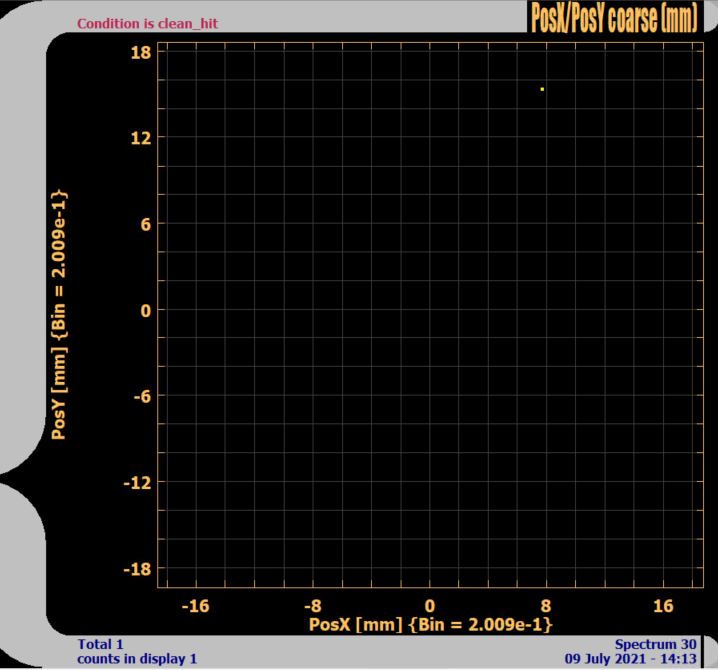Viewport: 718px width, 670px height.
Task: Click the 18 tick label on Y axis
Action: tap(140, 52)
